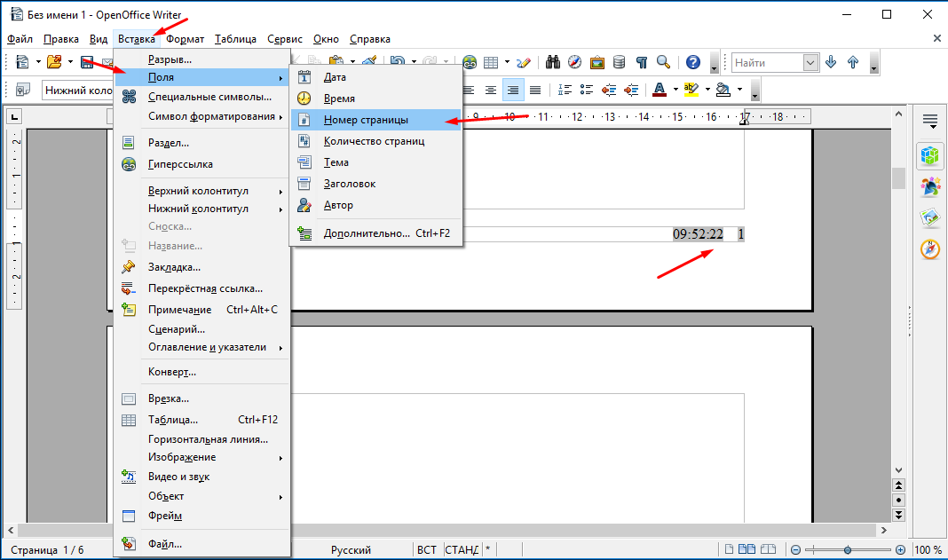The width and height of the screenshot is (948, 560).
Task: Select Количество страниц field entry
Action: (x=375, y=141)
